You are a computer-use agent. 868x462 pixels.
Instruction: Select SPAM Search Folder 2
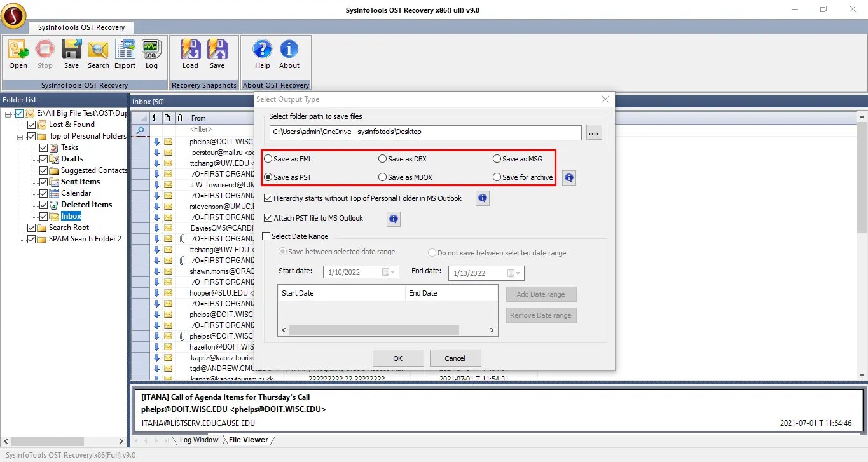point(85,239)
